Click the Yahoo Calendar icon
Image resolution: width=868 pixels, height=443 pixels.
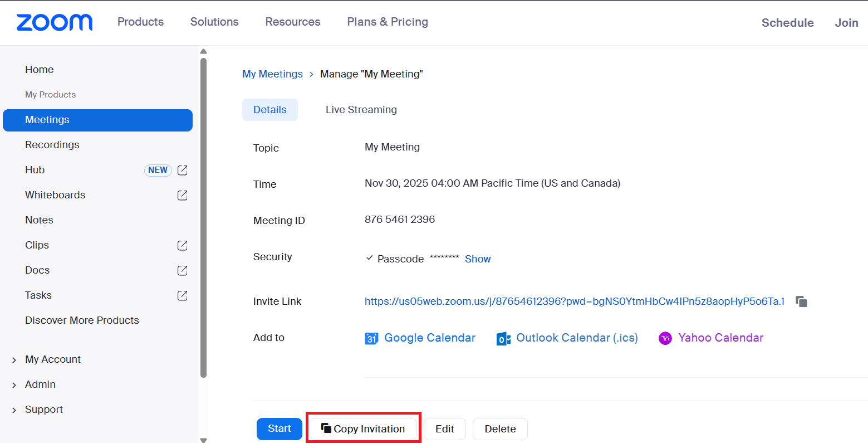(665, 338)
